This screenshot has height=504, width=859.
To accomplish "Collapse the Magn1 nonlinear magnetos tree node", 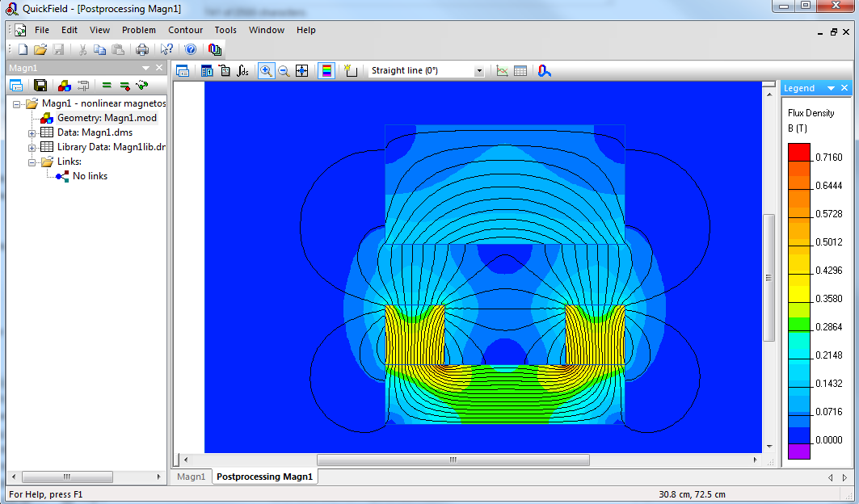I will coord(16,103).
